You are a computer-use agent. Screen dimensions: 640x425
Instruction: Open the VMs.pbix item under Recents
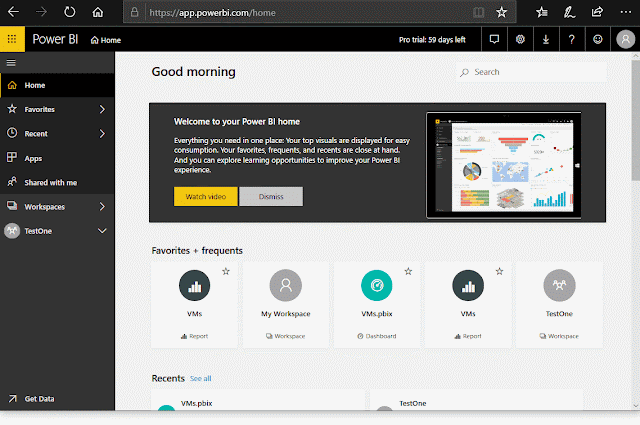click(258, 401)
